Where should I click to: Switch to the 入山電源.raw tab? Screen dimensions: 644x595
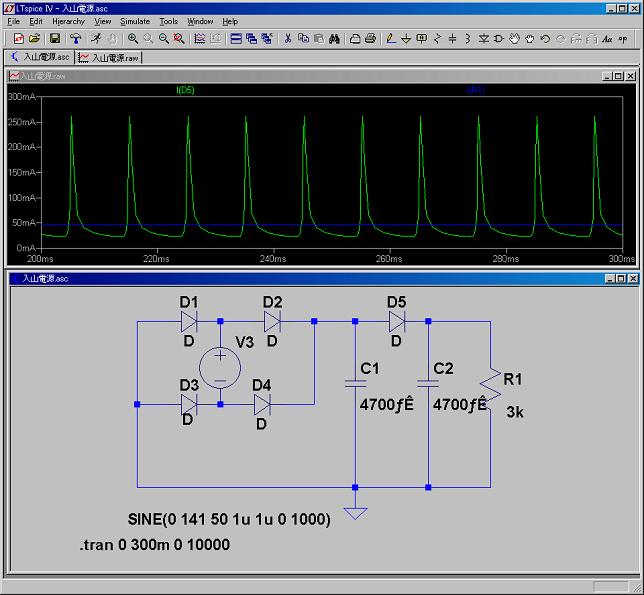[x=109, y=57]
